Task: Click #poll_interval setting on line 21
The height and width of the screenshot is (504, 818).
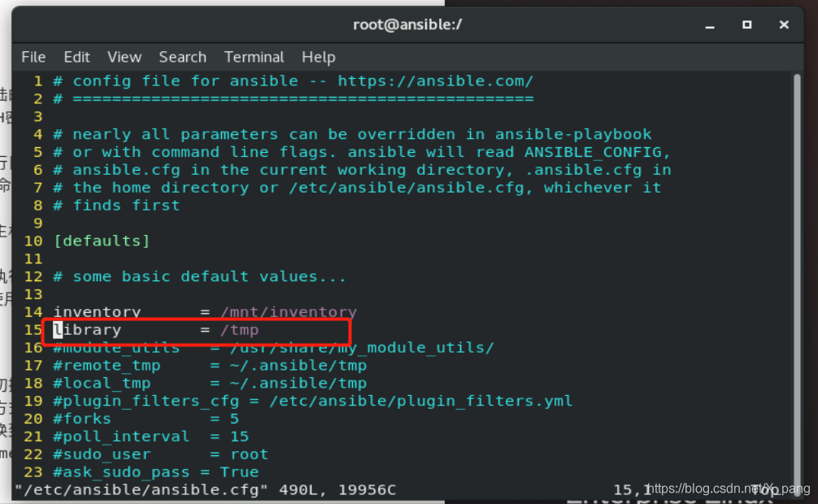Action: (150, 437)
